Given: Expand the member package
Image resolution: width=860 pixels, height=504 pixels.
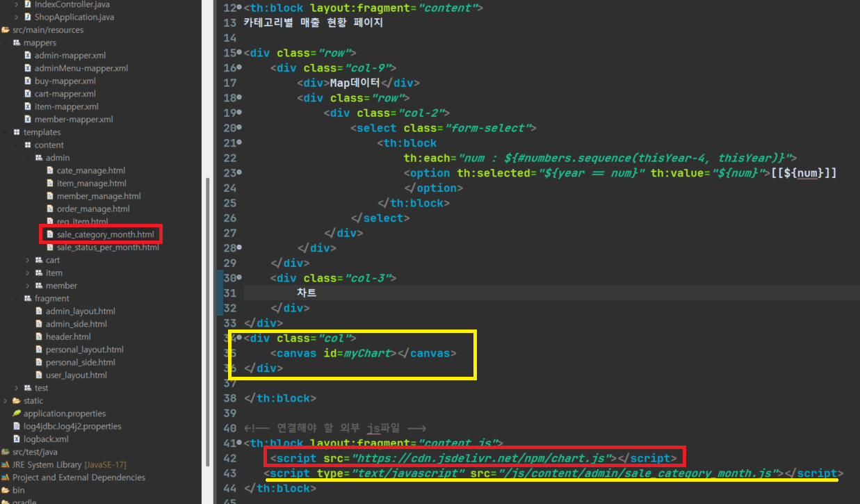Looking at the screenshot, I should pyautogui.click(x=28, y=286).
